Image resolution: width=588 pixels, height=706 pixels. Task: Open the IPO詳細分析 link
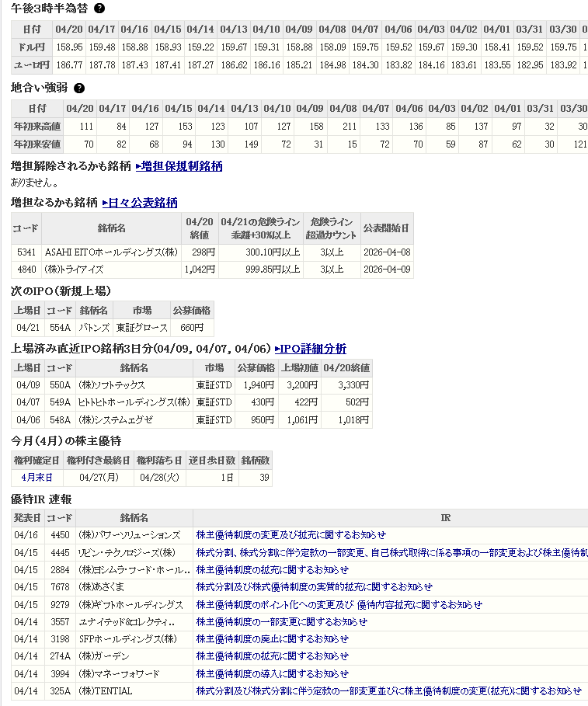click(x=311, y=349)
